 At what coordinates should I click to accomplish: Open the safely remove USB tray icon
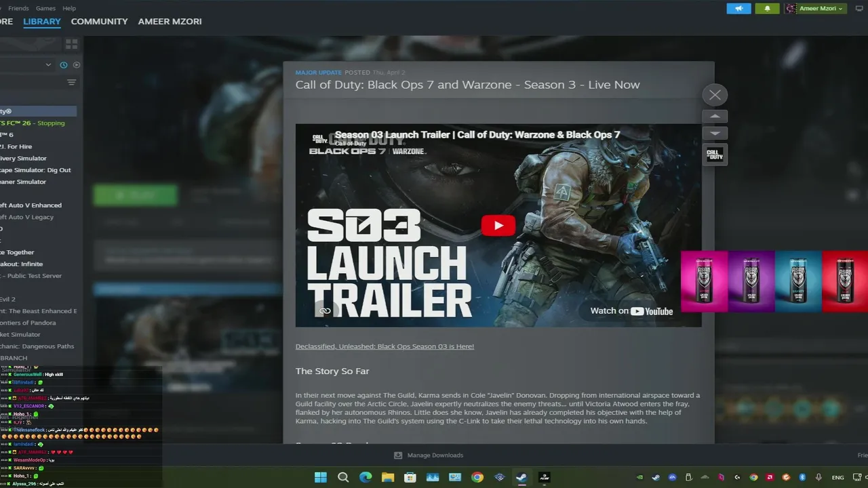tap(688, 477)
